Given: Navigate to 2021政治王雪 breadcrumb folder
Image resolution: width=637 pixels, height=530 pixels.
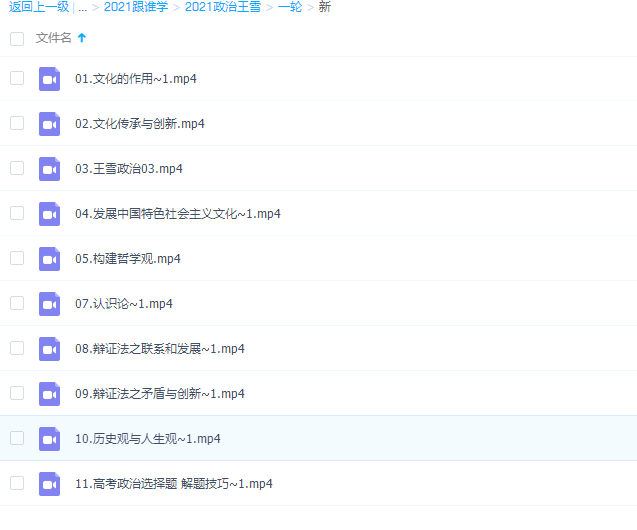Looking at the screenshot, I should (x=222, y=7).
